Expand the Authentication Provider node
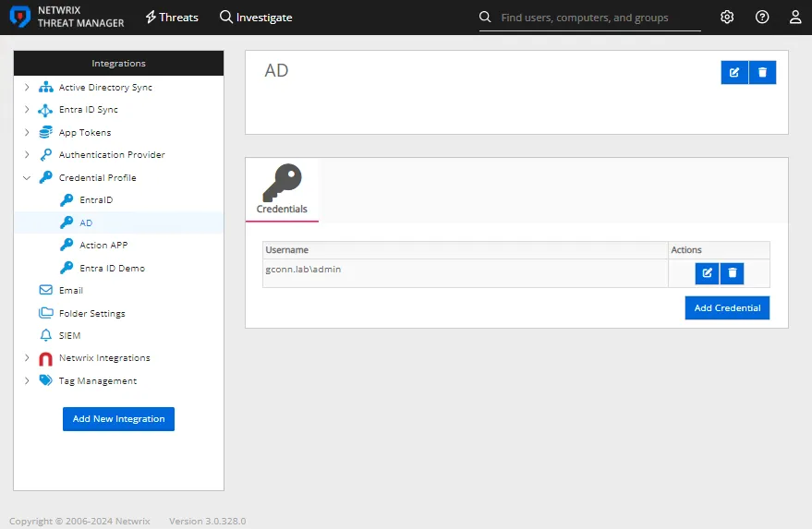Viewport: 812px width, 529px height. [27, 154]
